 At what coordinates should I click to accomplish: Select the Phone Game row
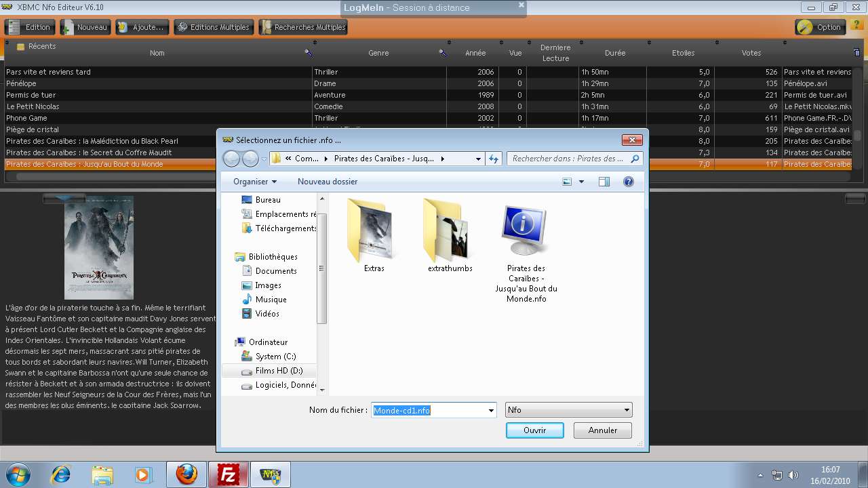pos(427,118)
